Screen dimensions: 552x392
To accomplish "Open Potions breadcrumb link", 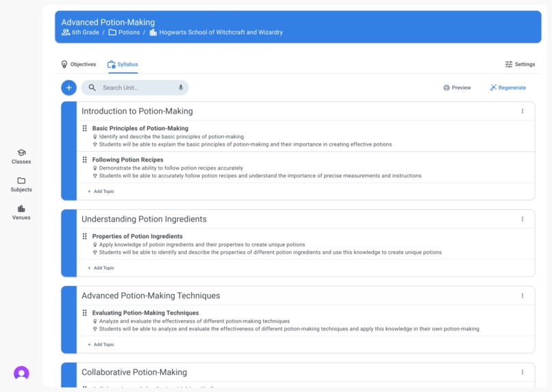I will tap(129, 32).
